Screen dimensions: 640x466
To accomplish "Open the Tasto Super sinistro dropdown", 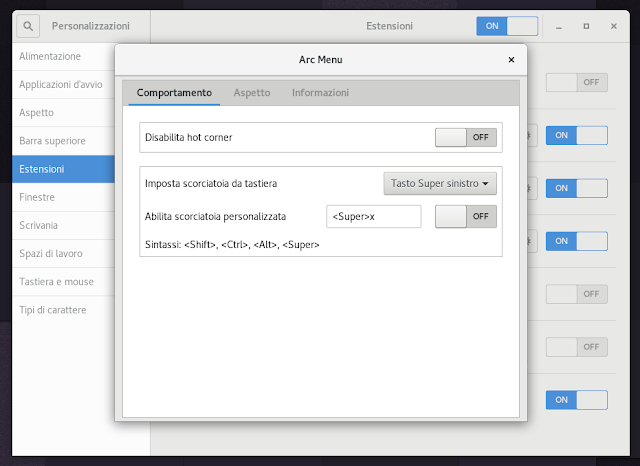I will click(x=440, y=184).
